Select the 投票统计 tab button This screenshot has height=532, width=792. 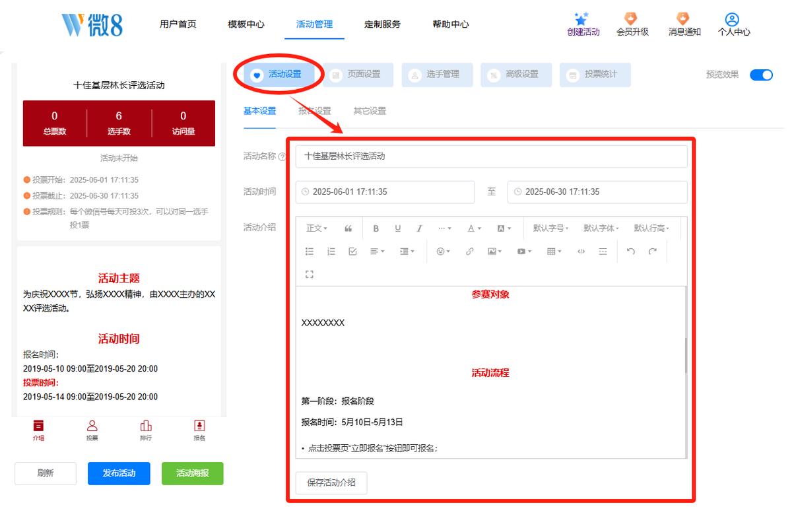(595, 75)
